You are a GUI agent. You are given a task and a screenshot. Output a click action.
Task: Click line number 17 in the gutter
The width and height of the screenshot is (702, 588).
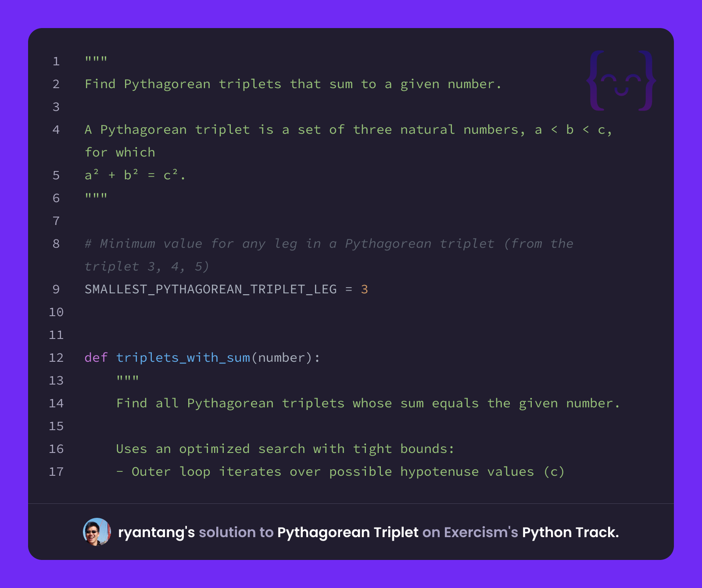[x=56, y=472]
